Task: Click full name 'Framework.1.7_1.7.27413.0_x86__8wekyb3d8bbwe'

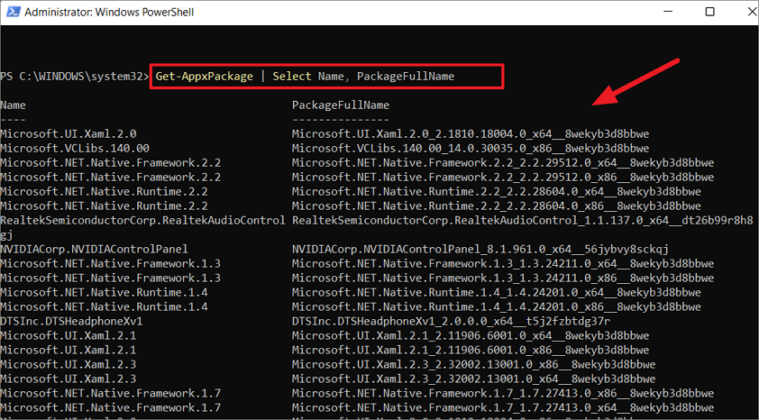Action: 503,393
